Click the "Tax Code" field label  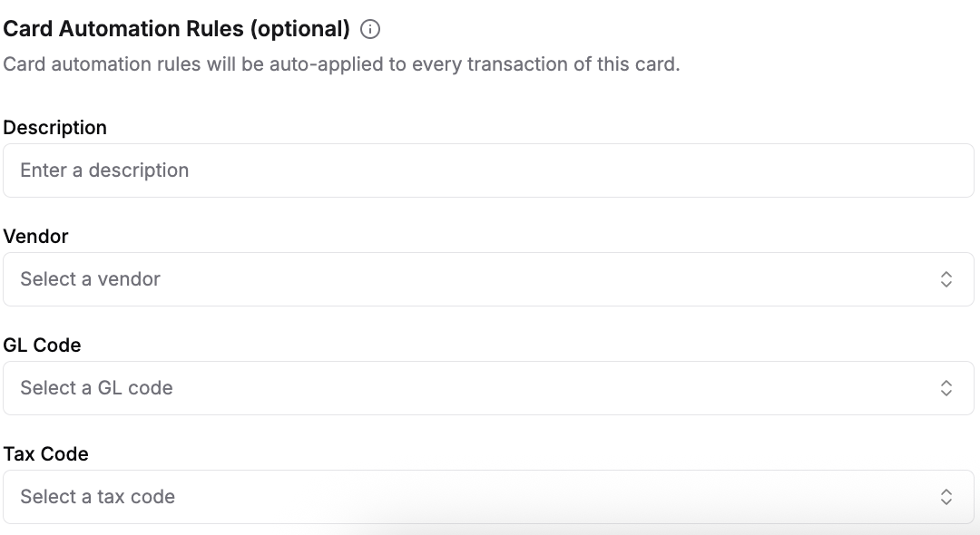(46, 454)
